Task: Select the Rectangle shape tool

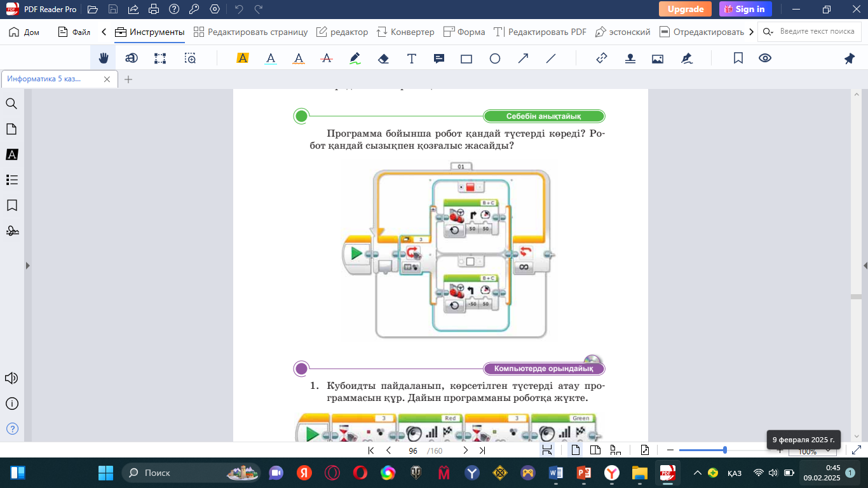Action: [466, 58]
